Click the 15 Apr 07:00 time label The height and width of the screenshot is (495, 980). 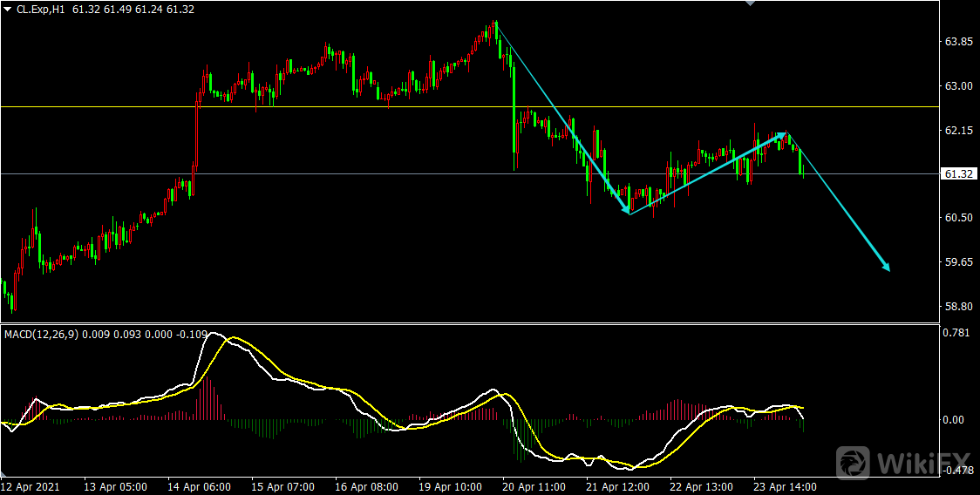point(282,486)
